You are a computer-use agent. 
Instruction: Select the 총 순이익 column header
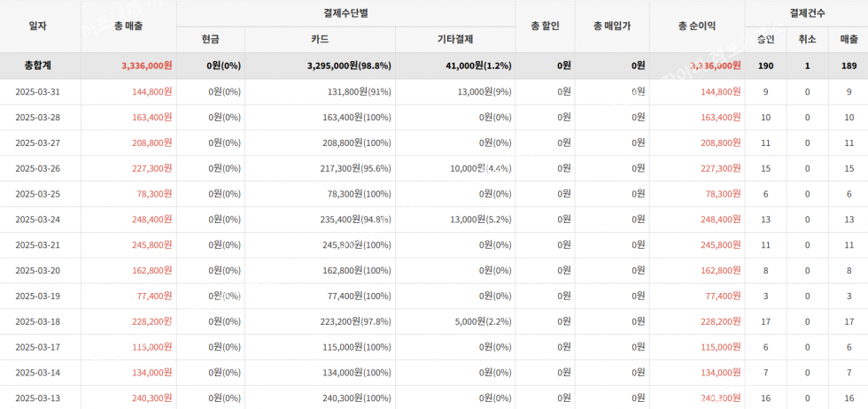tap(697, 27)
